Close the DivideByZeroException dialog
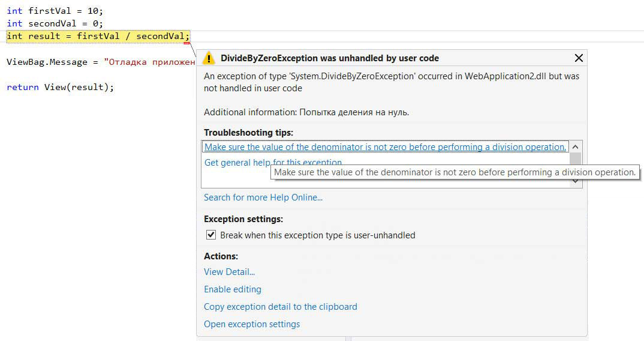This screenshot has height=341, width=644. pyautogui.click(x=578, y=58)
